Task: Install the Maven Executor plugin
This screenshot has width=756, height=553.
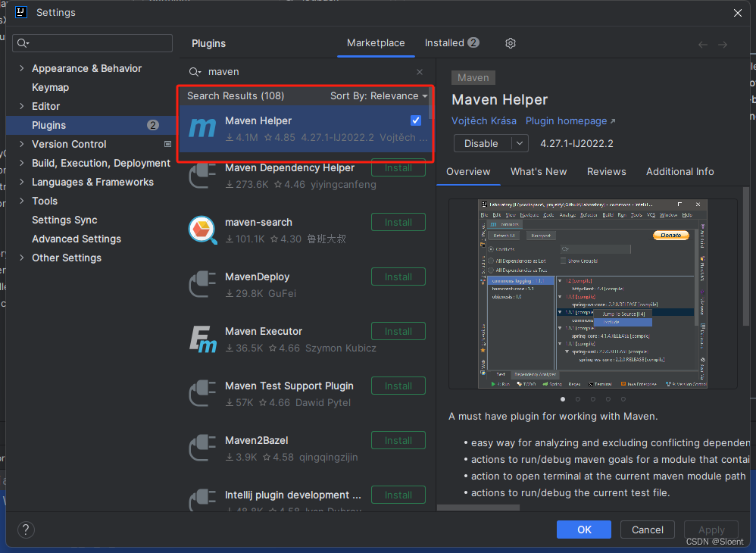Action: click(398, 331)
